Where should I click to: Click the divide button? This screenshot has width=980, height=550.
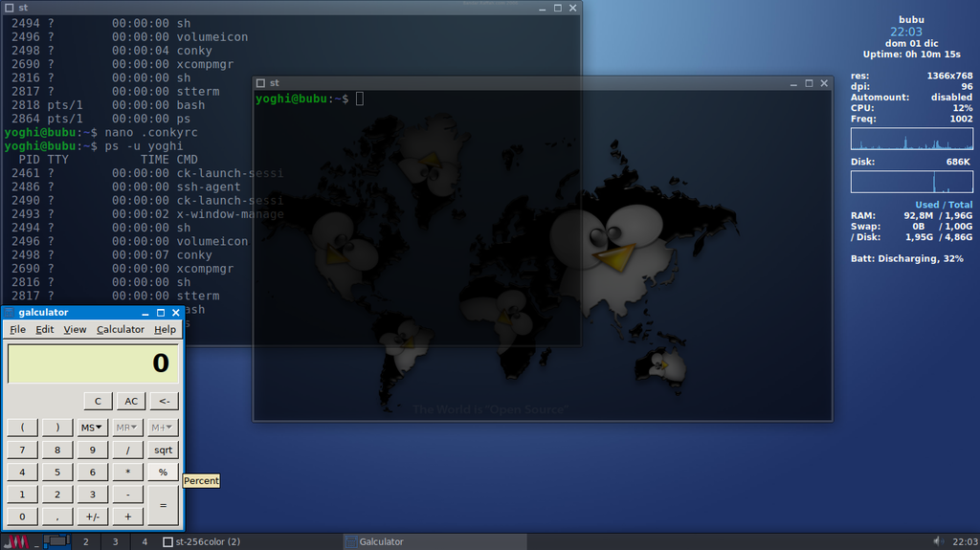127,450
